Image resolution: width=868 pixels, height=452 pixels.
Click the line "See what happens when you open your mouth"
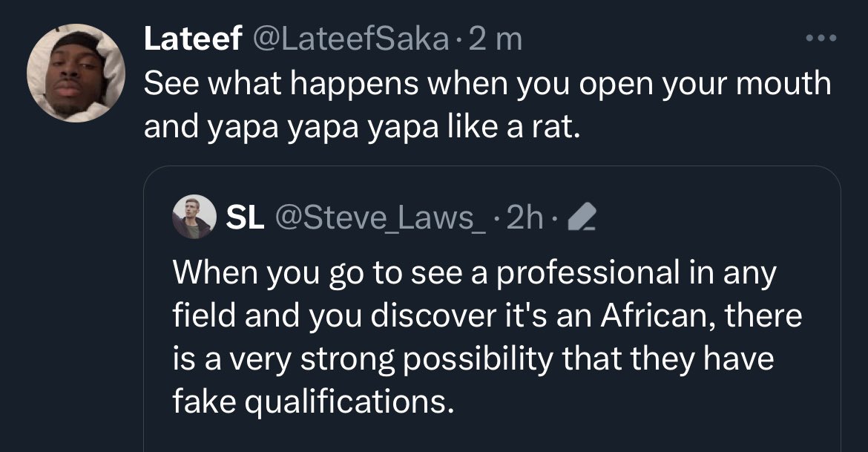pyautogui.click(x=487, y=83)
